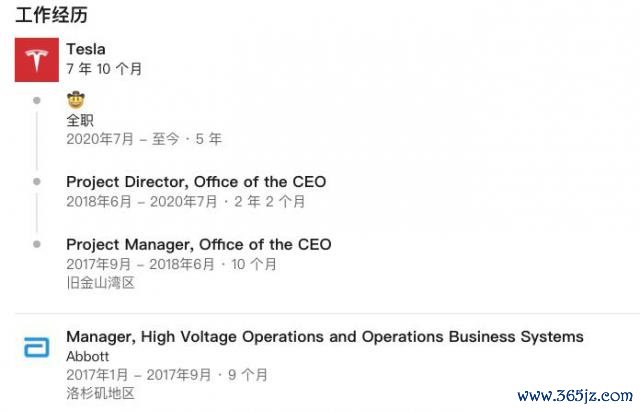Select the Project Director, Office of the CEO title
Screen dimensions: 640x411
196,182
